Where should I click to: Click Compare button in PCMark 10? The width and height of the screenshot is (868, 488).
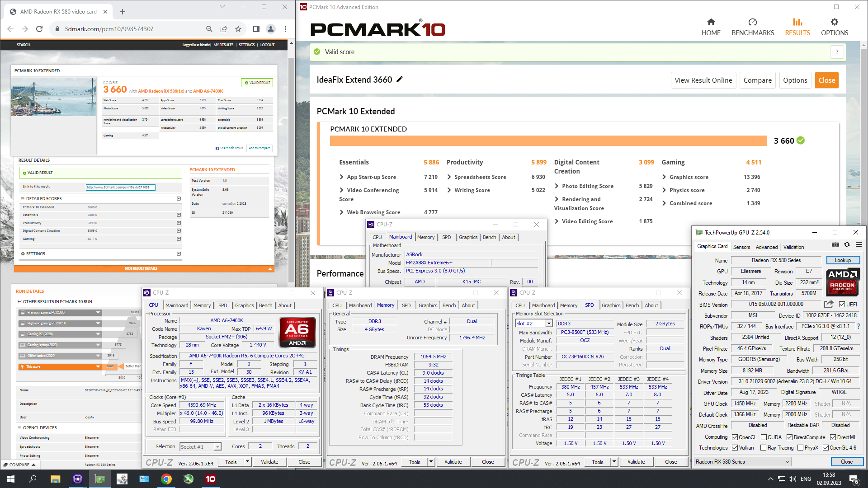pos(758,80)
